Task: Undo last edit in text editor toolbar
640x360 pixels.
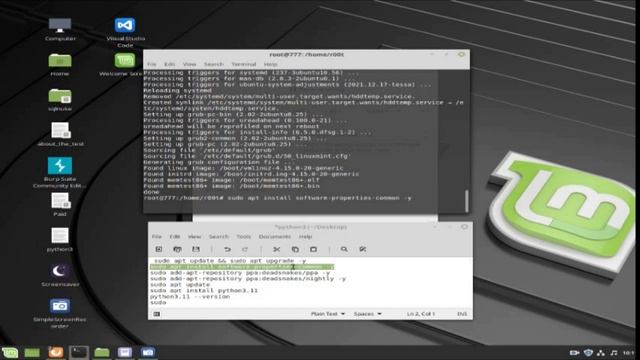Action: pos(227,249)
